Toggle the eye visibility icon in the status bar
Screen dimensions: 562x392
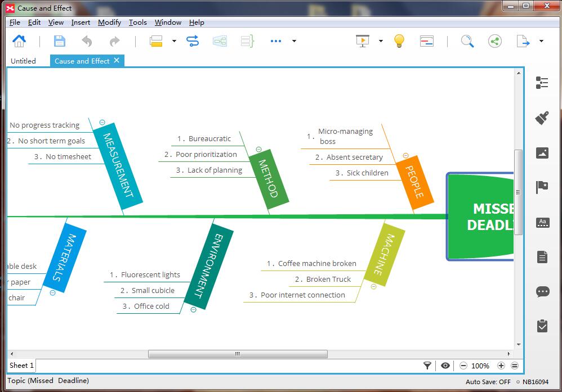coord(445,366)
